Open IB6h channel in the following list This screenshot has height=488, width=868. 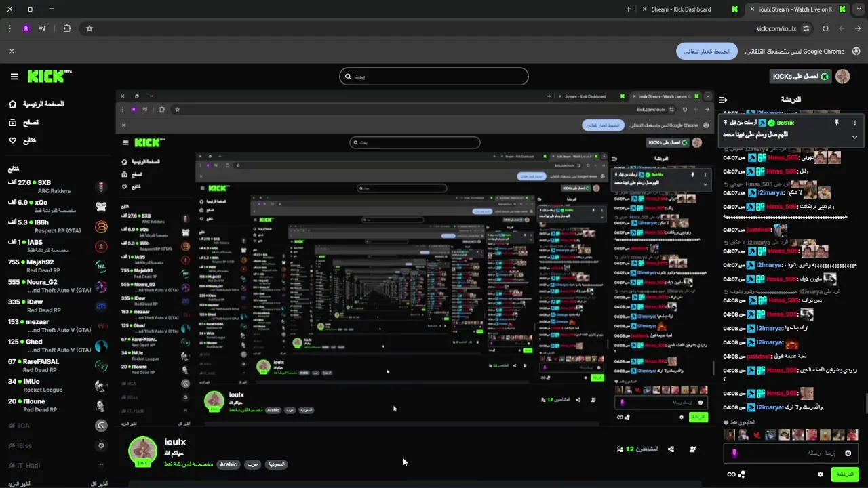(58, 226)
